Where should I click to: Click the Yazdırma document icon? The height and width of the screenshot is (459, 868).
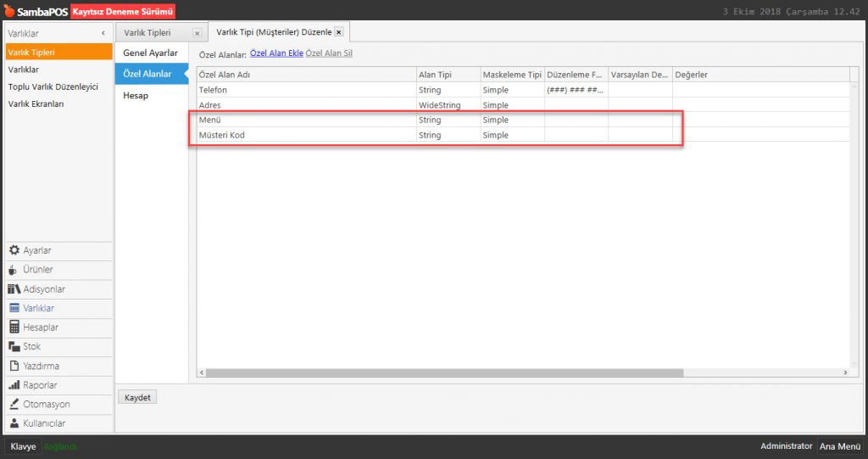tap(14, 367)
